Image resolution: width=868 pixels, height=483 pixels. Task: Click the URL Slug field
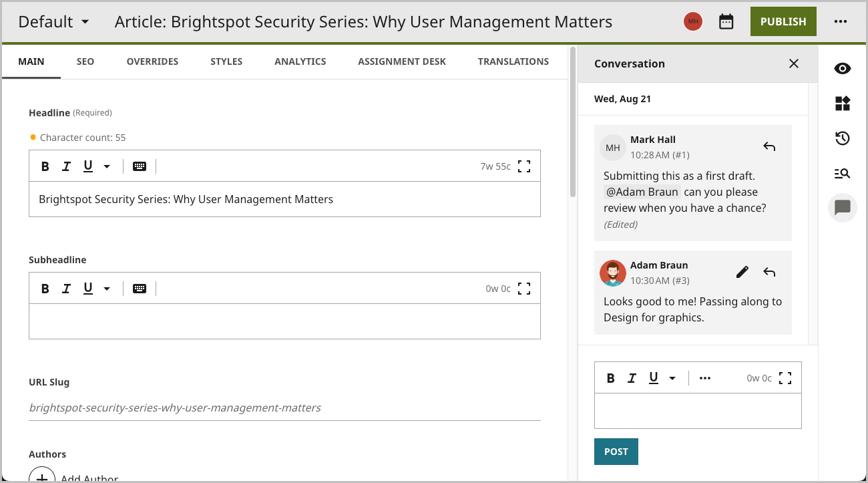(x=284, y=408)
